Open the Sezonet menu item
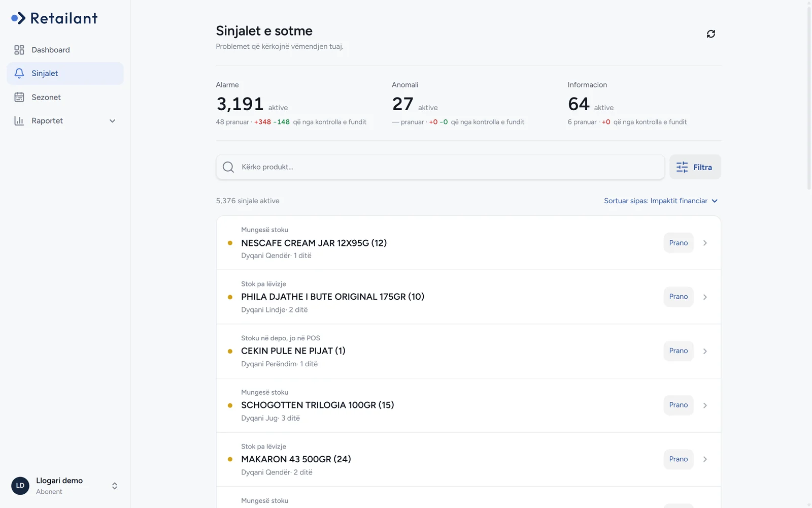Viewport: 812px width, 508px height. pyautogui.click(x=65, y=97)
